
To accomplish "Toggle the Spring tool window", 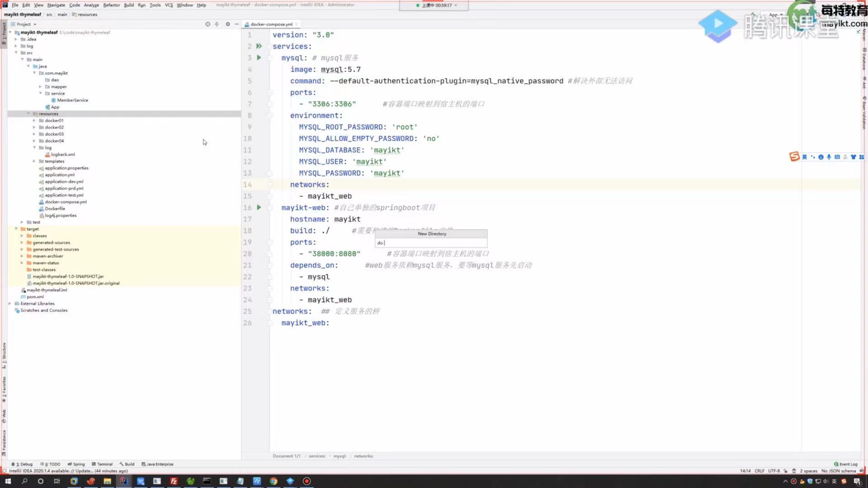I will point(76,464).
